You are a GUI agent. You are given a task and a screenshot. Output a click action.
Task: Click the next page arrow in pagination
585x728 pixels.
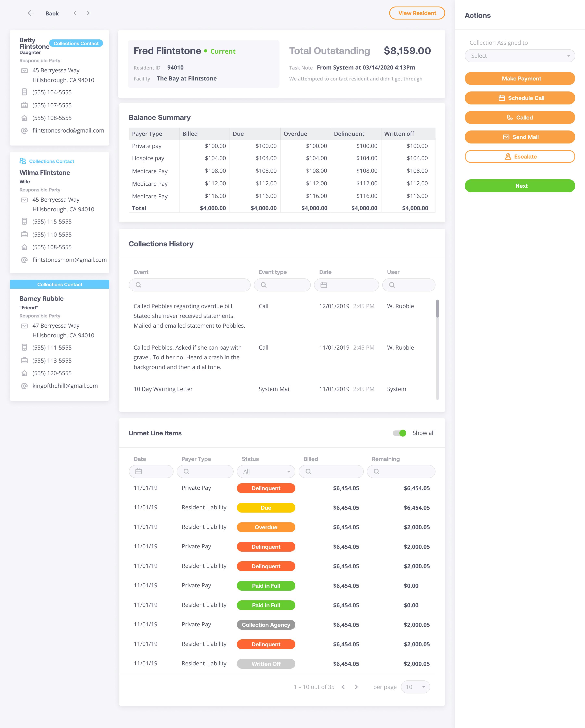[356, 687]
